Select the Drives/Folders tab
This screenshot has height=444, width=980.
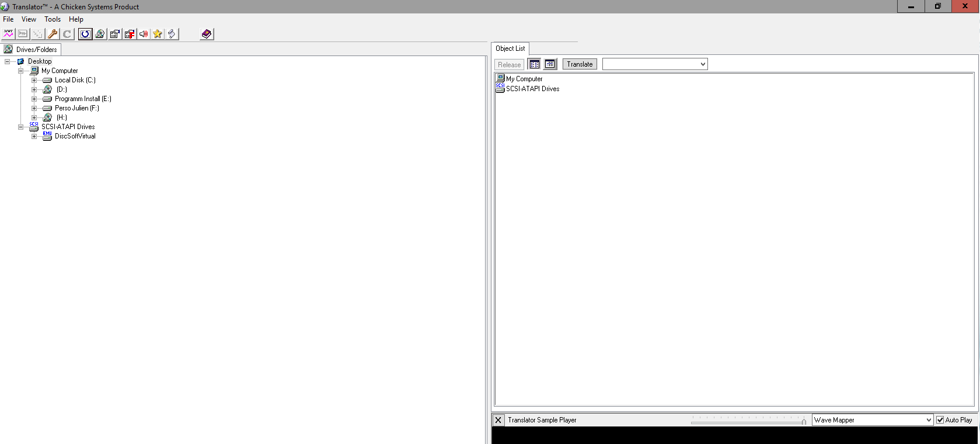(x=31, y=50)
